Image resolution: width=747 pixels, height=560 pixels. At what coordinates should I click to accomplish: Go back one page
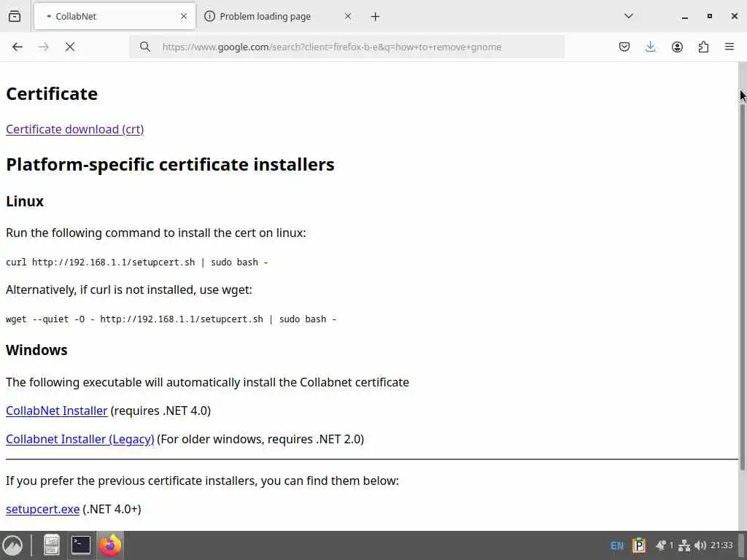point(18,47)
